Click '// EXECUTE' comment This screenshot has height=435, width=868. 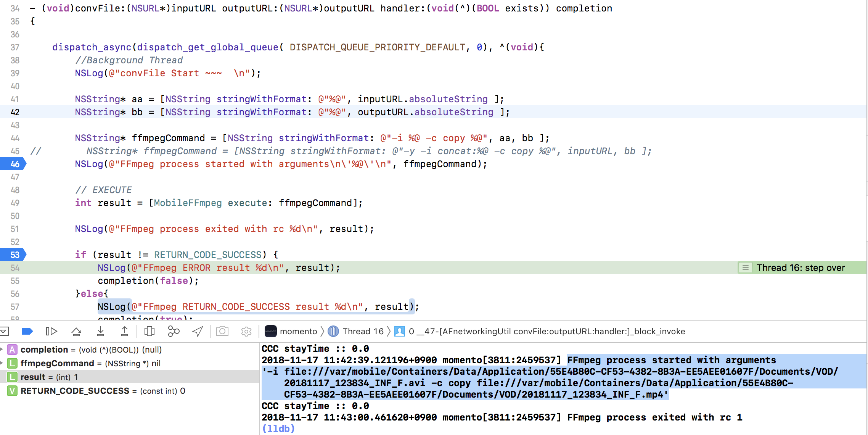103,190
